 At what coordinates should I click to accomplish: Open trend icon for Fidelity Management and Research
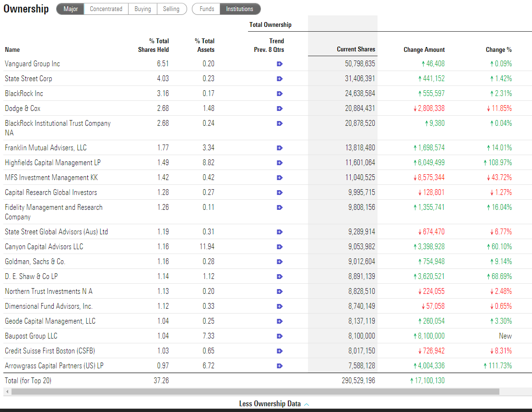pyautogui.click(x=280, y=207)
